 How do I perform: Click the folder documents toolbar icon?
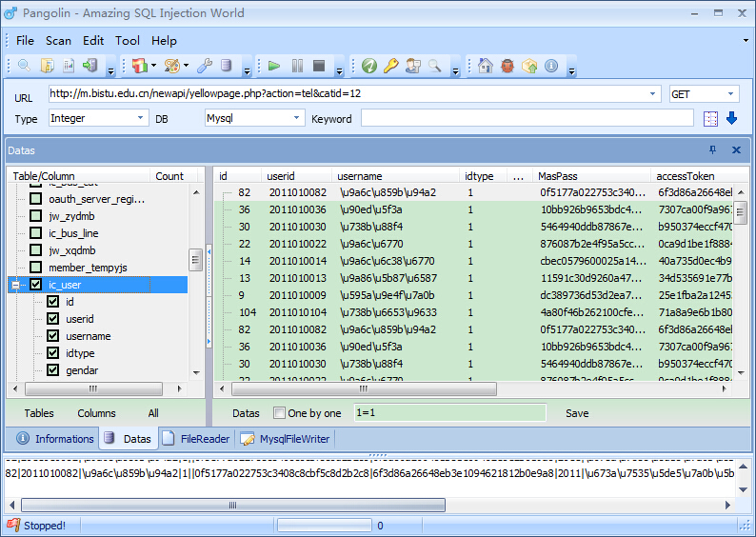[x=47, y=66]
